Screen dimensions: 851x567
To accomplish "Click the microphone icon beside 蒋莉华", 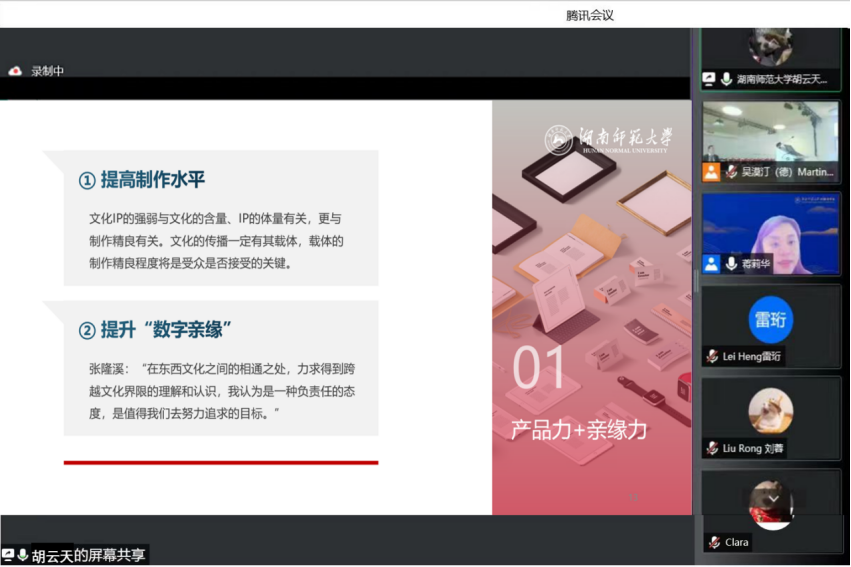I will pyautogui.click(x=731, y=264).
